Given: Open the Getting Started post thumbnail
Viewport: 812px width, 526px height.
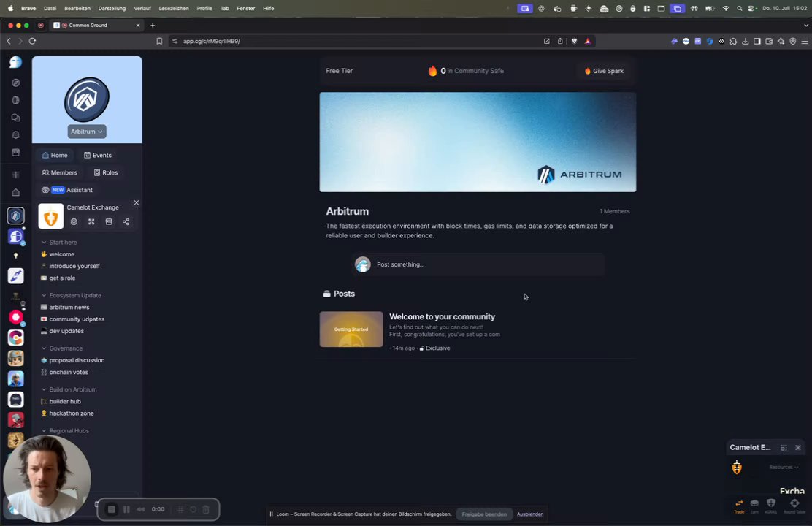Looking at the screenshot, I should click(351, 329).
